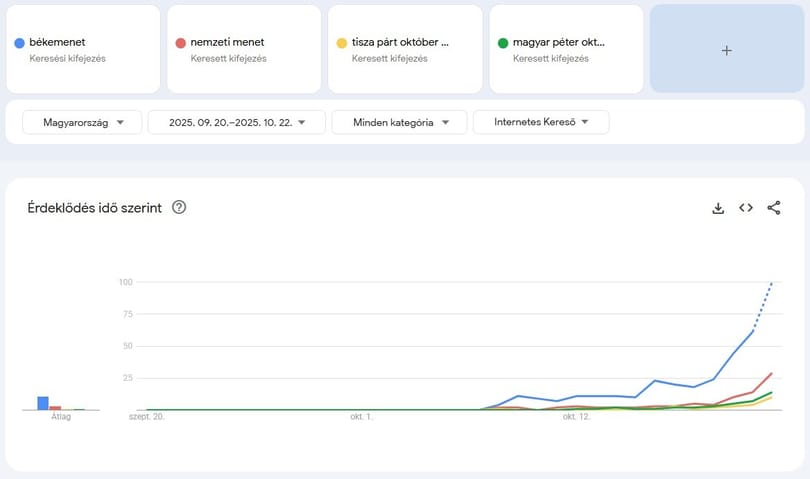Image resolution: width=810 pixels, height=479 pixels.
Task: Select the nemzeti menet term card
Action: 244,50
